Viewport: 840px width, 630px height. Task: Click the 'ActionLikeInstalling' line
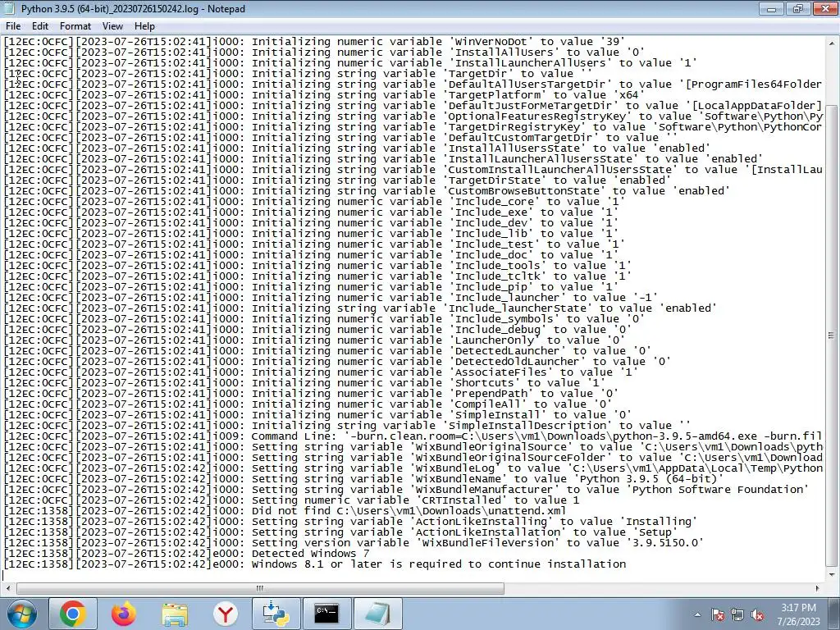tap(350, 521)
